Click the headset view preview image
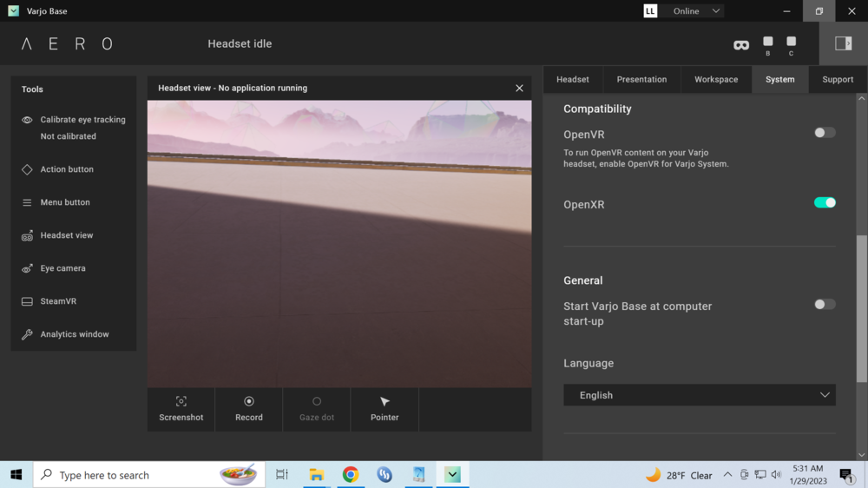 coord(339,244)
